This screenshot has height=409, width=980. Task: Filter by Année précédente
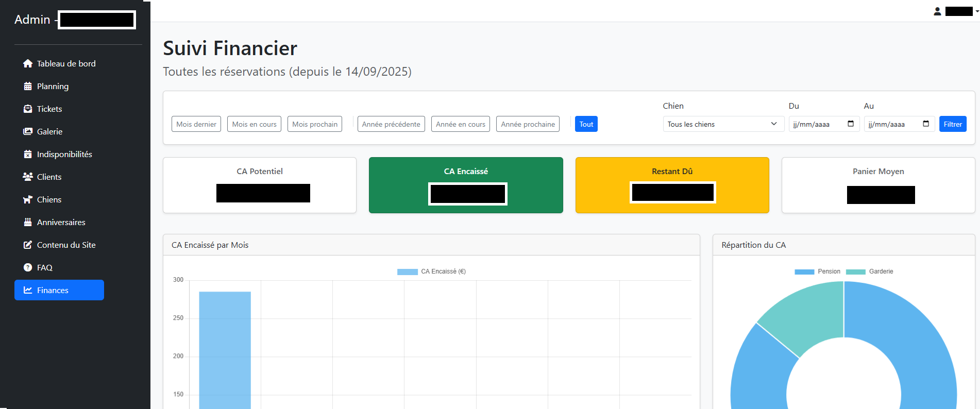391,124
